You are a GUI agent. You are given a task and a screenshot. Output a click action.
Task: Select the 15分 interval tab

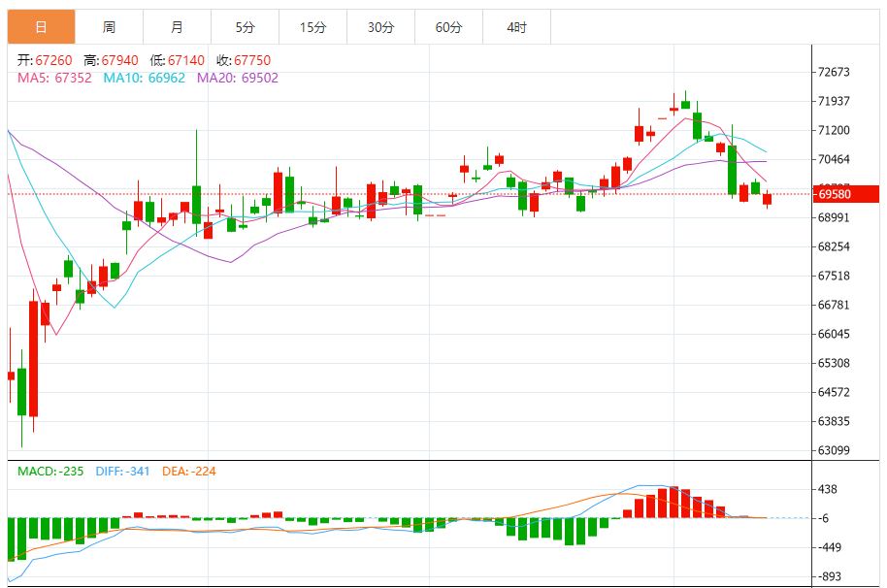(312, 27)
